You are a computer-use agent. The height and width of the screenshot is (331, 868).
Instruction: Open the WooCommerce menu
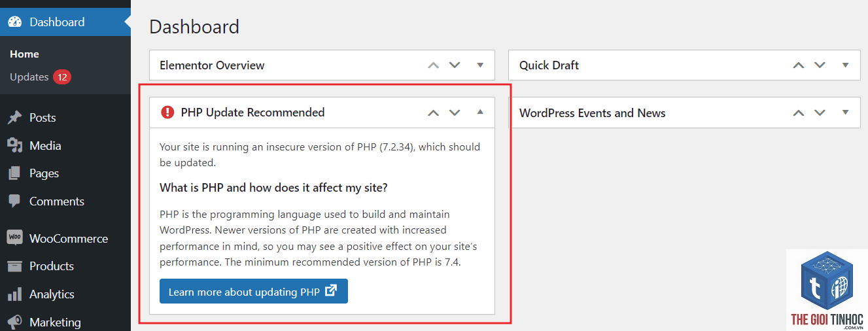pos(65,238)
